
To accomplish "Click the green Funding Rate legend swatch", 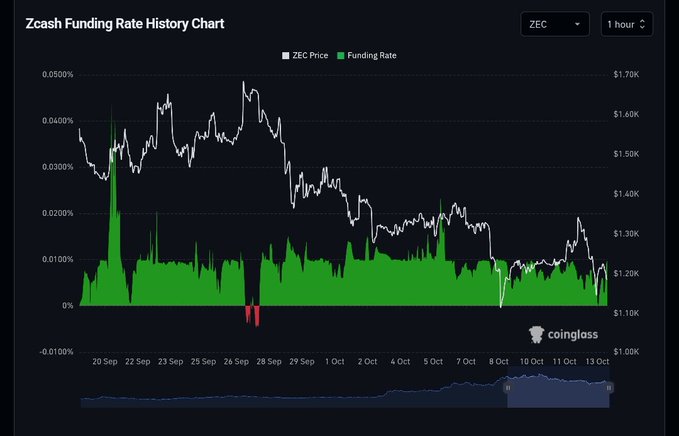I will click(x=341, y=55).
